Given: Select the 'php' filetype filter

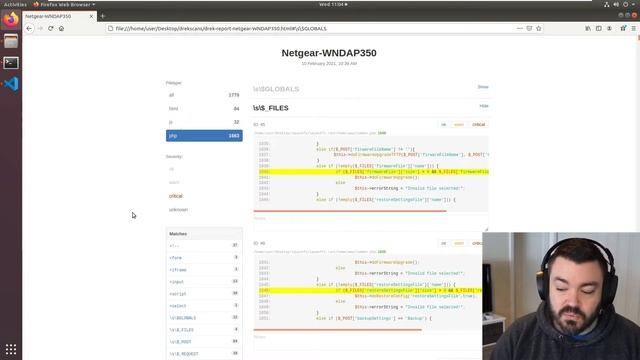Looking at the screenshot, I should pos(204,136).
